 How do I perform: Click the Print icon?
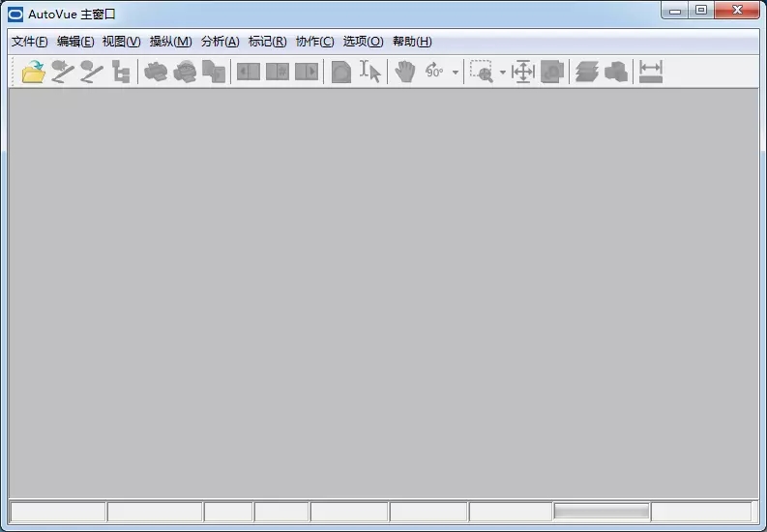[156, 72]
